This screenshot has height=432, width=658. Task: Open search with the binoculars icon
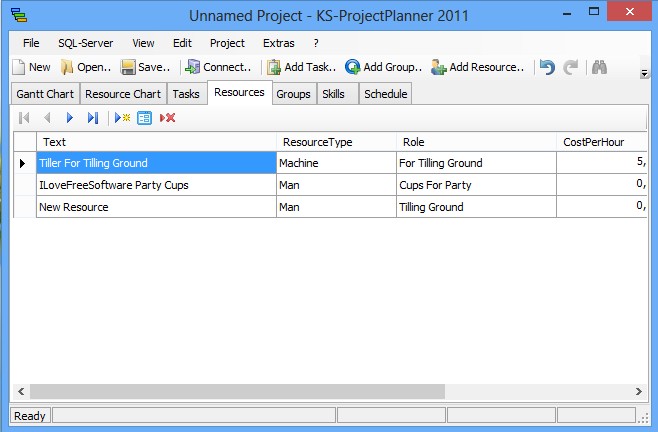click(599, 67)
